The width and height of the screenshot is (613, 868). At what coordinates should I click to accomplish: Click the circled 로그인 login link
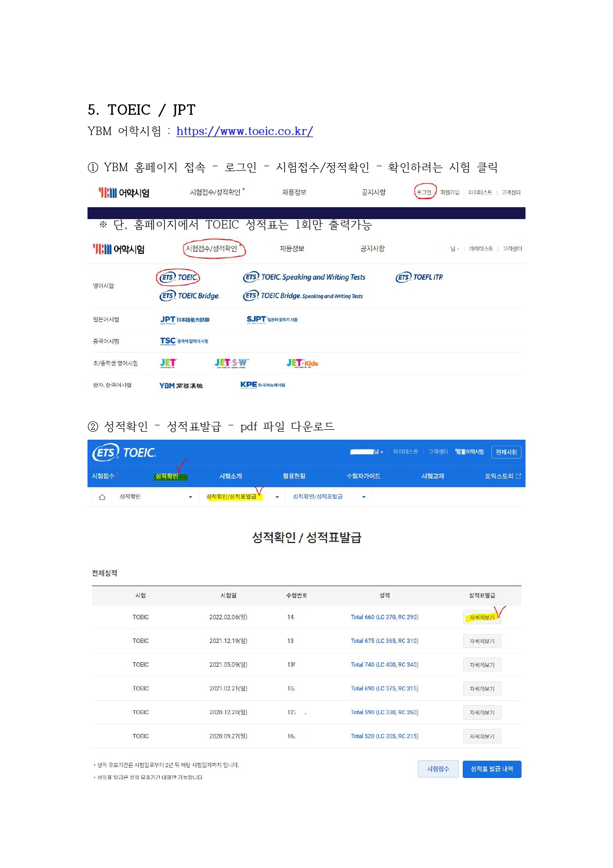[424, 192]
